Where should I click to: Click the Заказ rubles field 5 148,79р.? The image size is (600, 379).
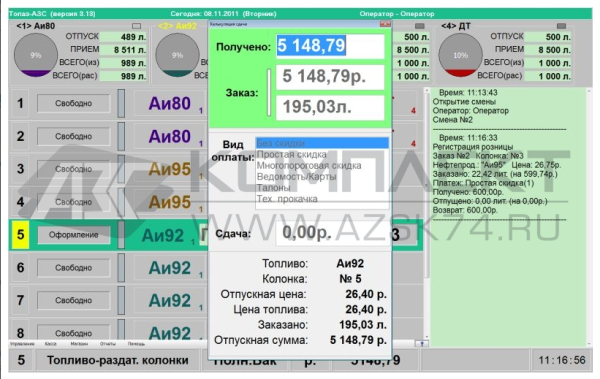click(330, 77)
